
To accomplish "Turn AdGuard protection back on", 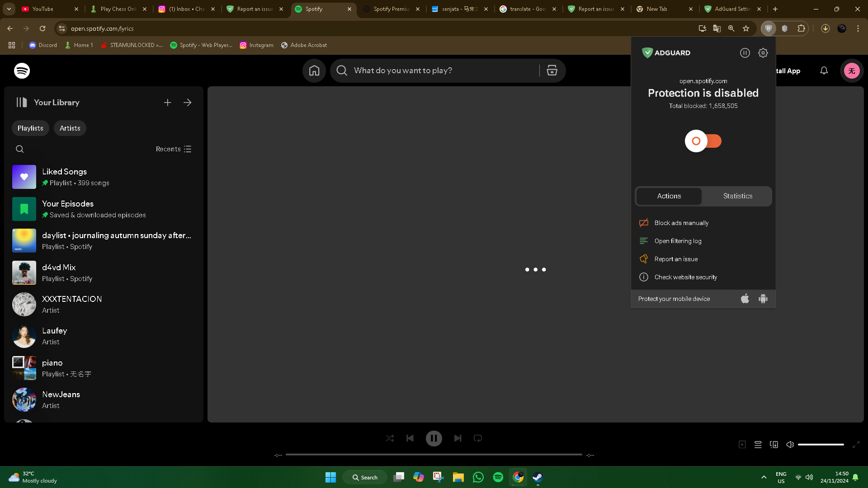I will point(703,141).
